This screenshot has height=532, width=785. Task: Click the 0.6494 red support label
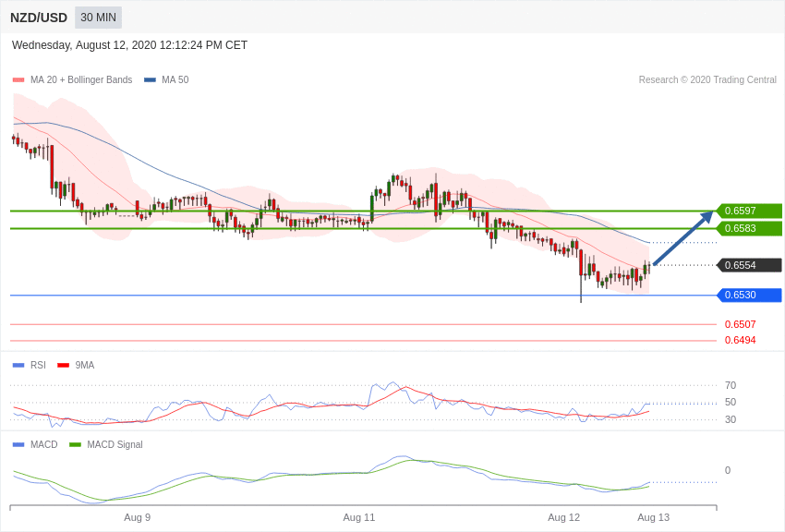coord(741,340)
